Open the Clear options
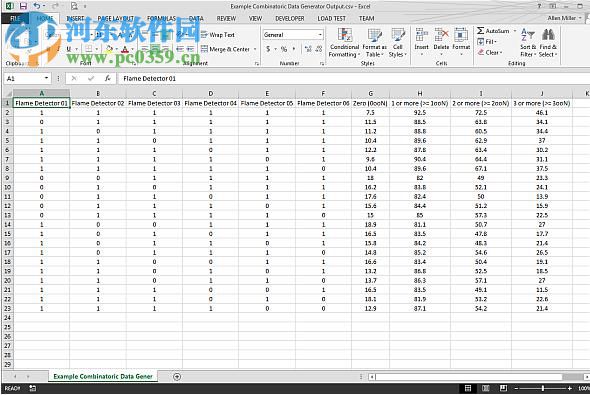The width and height of the screenshot is (590, 395). point(490,52)
